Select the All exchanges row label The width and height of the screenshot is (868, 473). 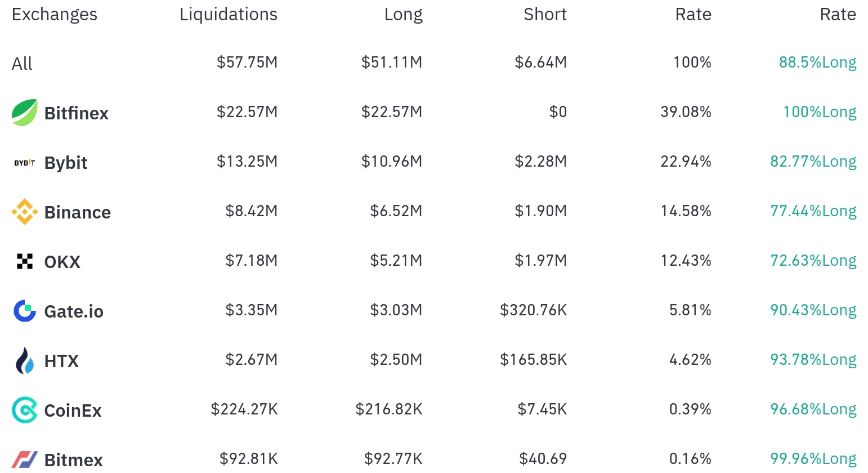point(22,64)
